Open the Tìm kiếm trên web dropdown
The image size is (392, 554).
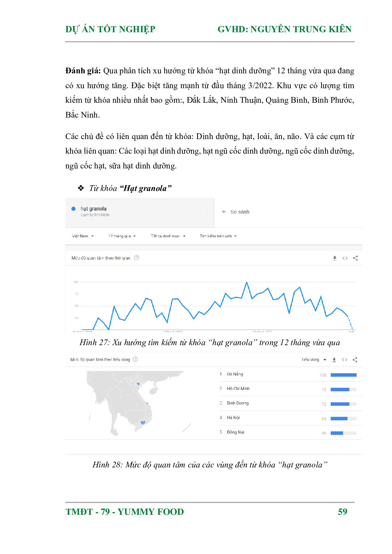tap(218, 236)
